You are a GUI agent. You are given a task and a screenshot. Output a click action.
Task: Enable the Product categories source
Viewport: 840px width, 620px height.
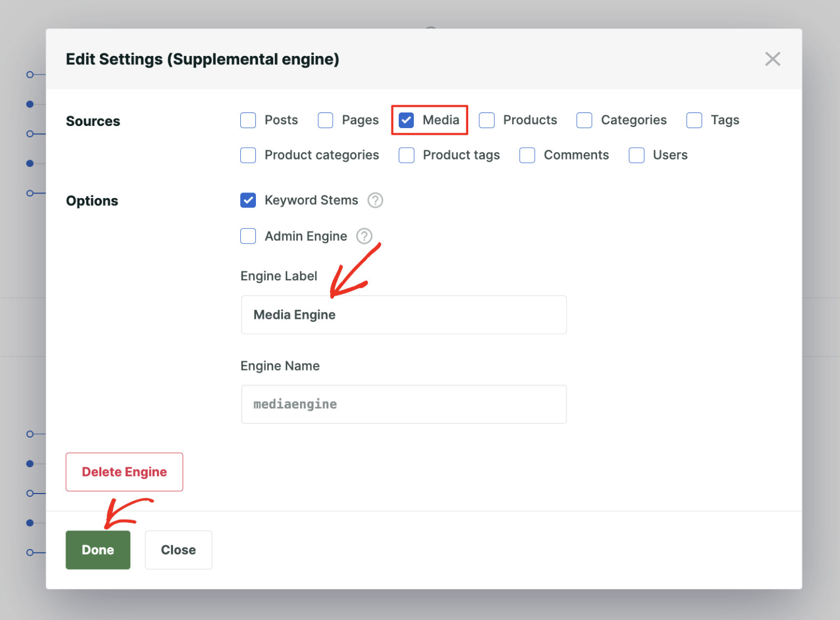[x=248, y=155]
